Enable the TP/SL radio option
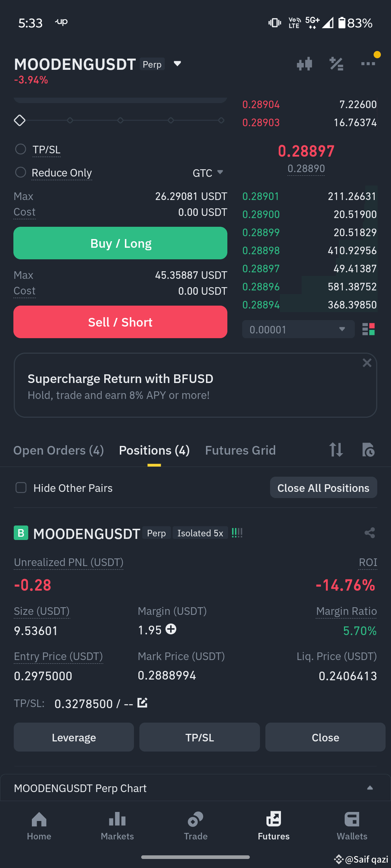The image size is (391, 868). click(x=21, y=149)
